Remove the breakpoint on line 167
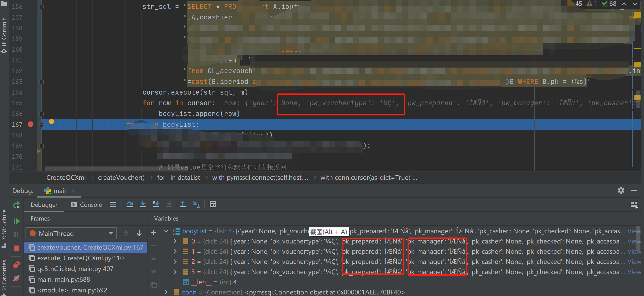The width and height of the screenshot is (644, 296). click(30, 124)
